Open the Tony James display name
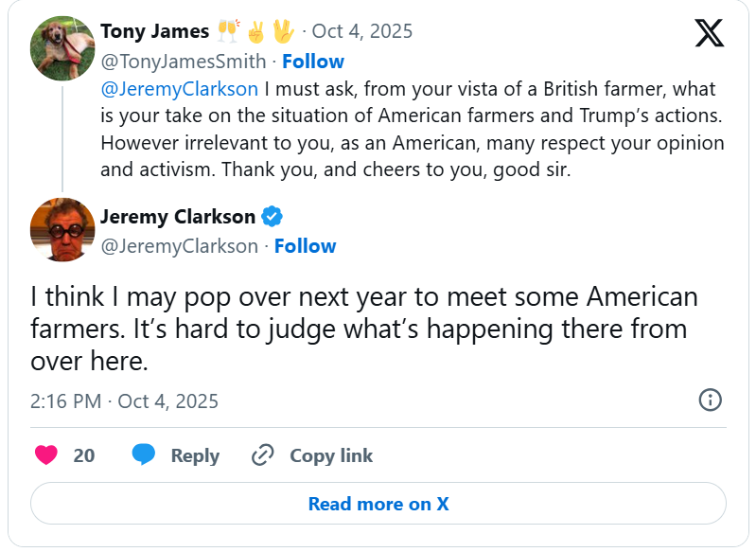 coord(154,31)
